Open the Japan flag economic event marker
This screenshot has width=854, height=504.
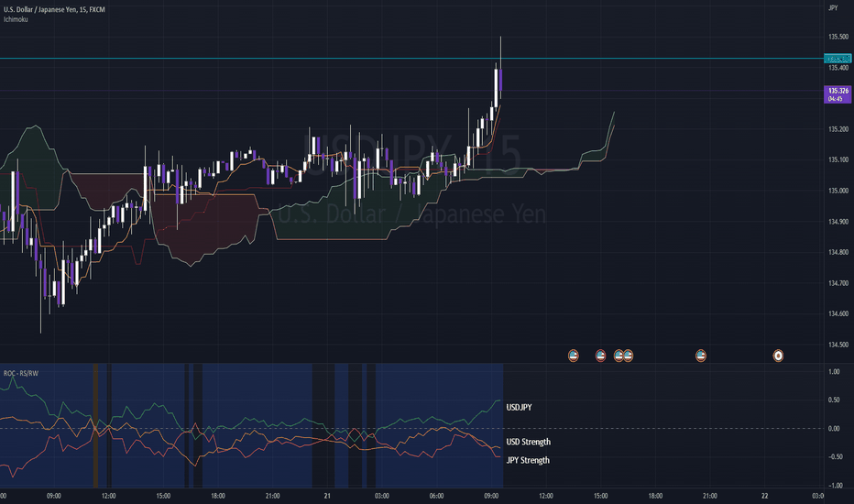coord(778,356)
